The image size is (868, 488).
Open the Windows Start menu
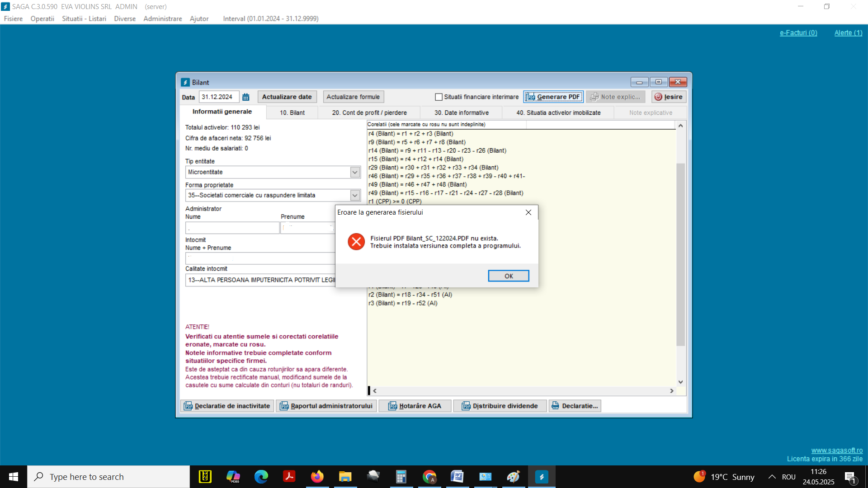pos(14,477)
